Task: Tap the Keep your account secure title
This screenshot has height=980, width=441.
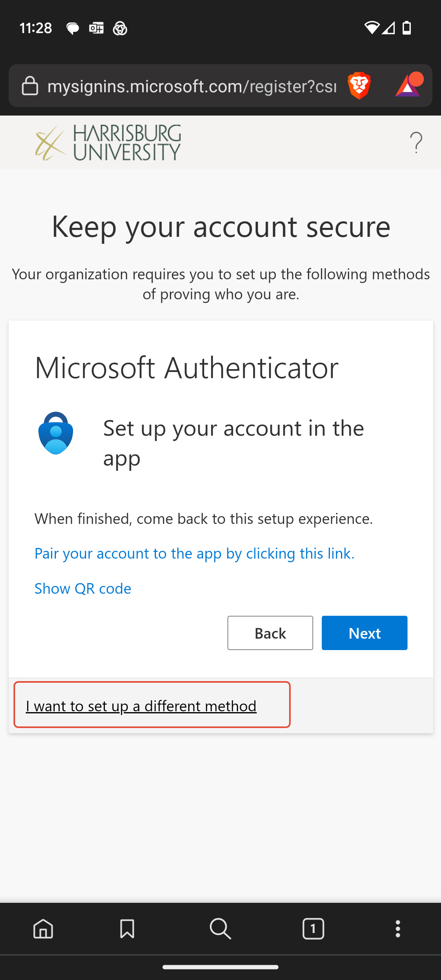Action: pyautogui.click(x=221, y=227)
